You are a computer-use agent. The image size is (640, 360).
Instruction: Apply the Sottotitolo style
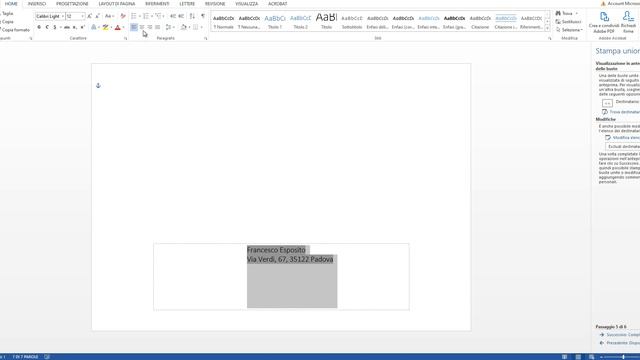click(352, 22)
